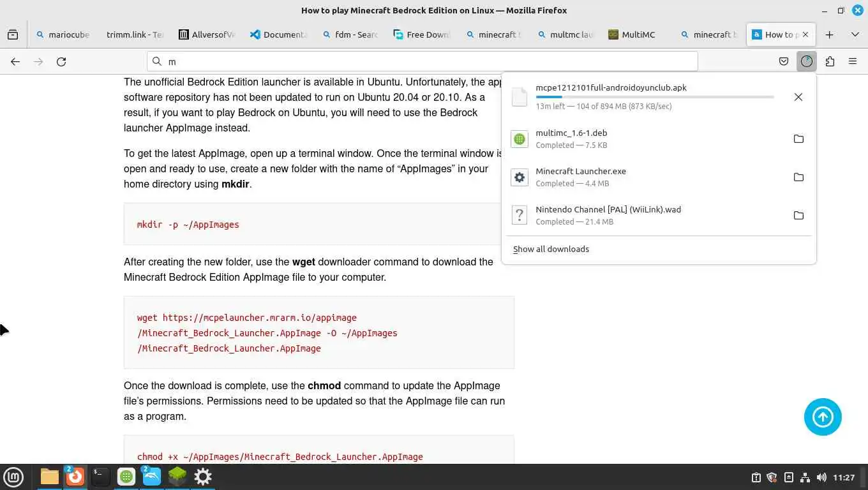Viewport: 868px width, 490px height.
Task: Click the first system tray notification icon
Action: [756, 477]
